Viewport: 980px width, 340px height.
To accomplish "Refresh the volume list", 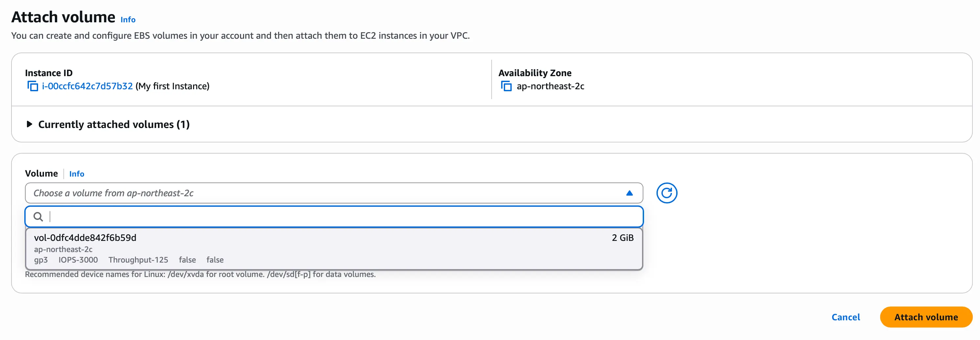I will click(666, 193).
